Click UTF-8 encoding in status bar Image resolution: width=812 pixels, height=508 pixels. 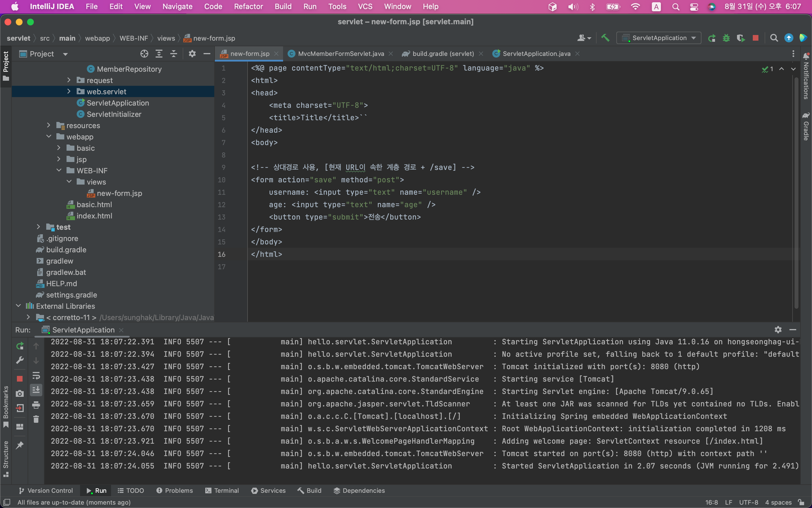point(749,502)
